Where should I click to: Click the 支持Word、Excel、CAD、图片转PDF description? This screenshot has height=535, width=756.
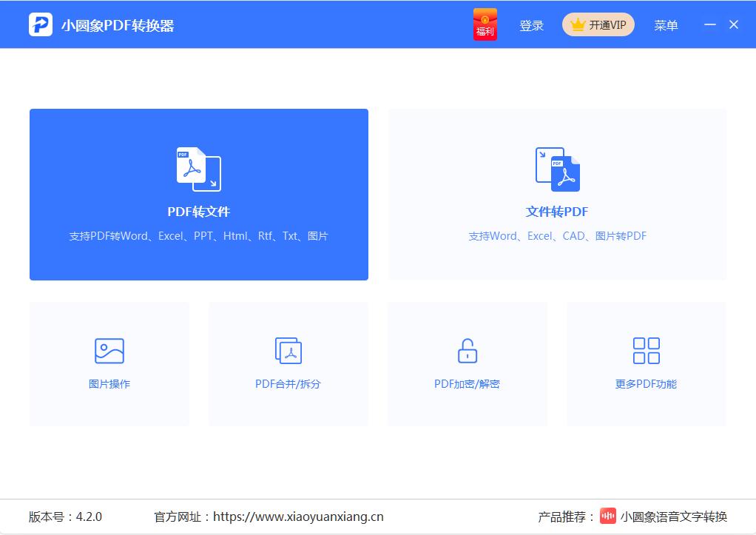coord(557,236)
